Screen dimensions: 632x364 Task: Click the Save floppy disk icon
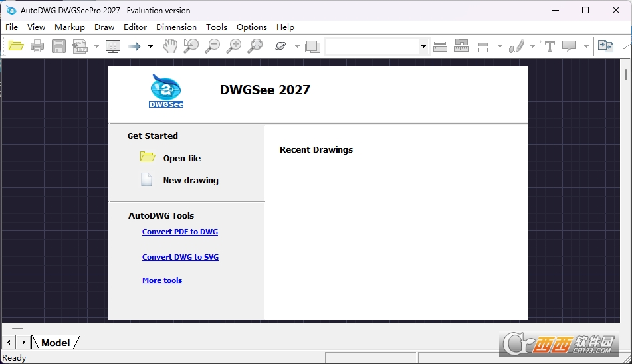click(x=58, y=46)
